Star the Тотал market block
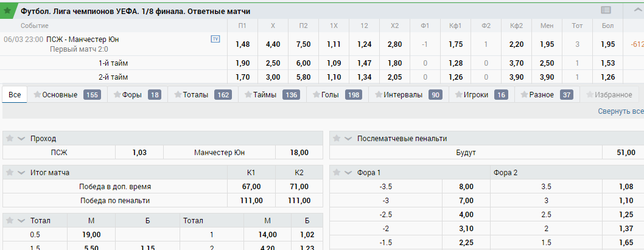The width and height of the screenshot is (644, 250). point(11,220)
